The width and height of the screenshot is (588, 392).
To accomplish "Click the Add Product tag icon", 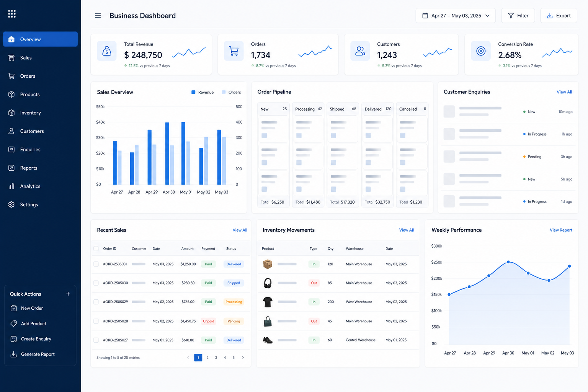I will [x=13, y=323].
